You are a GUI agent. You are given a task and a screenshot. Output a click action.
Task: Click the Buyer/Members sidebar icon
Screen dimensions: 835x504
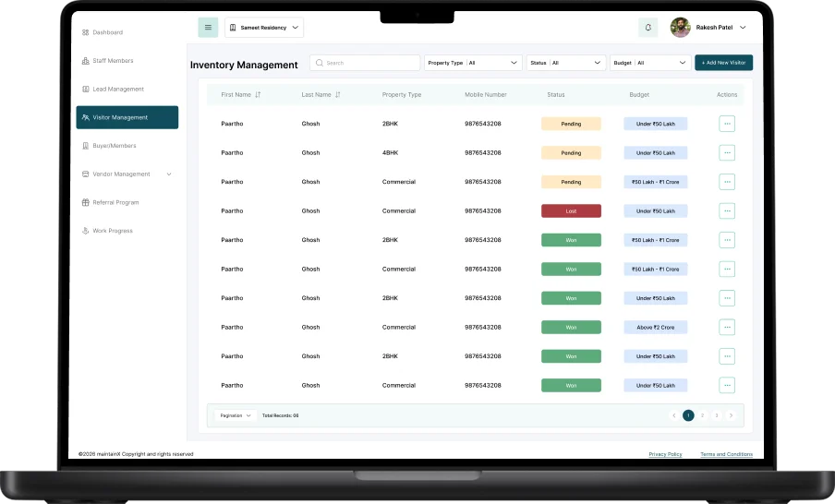click(85, 145)
